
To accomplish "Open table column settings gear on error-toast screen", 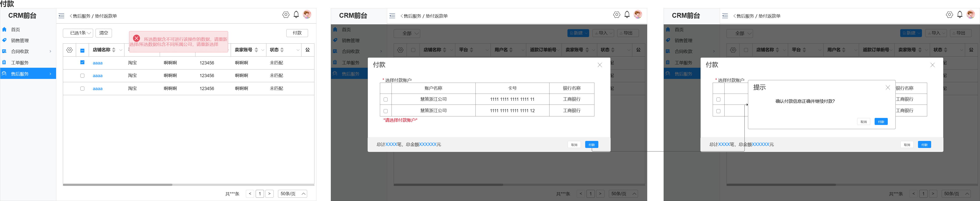I will [70, 50].
